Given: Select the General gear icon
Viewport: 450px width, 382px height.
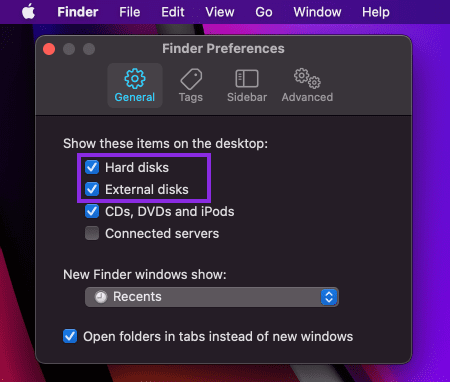Looking at the screenshot, I should (135, 79).
